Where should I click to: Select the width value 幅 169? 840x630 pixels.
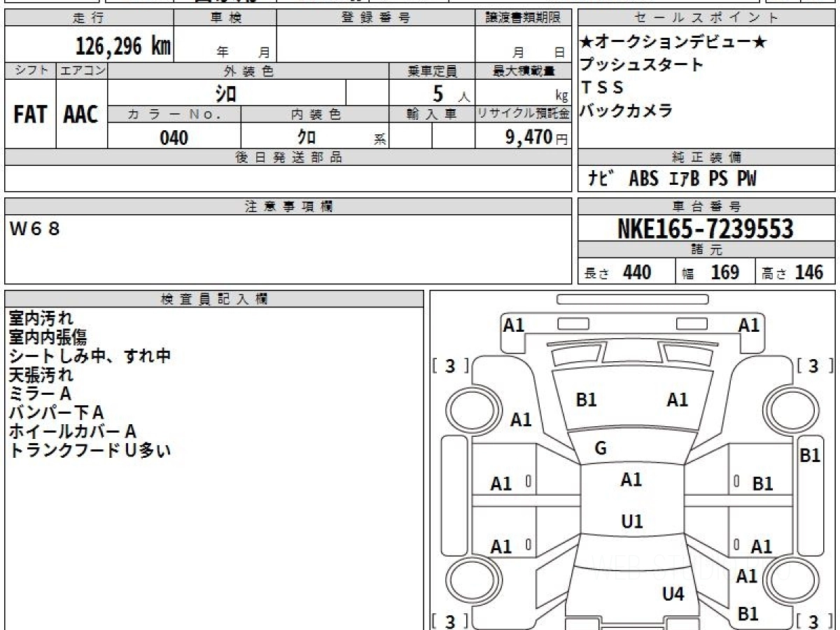tap(711, 272)
